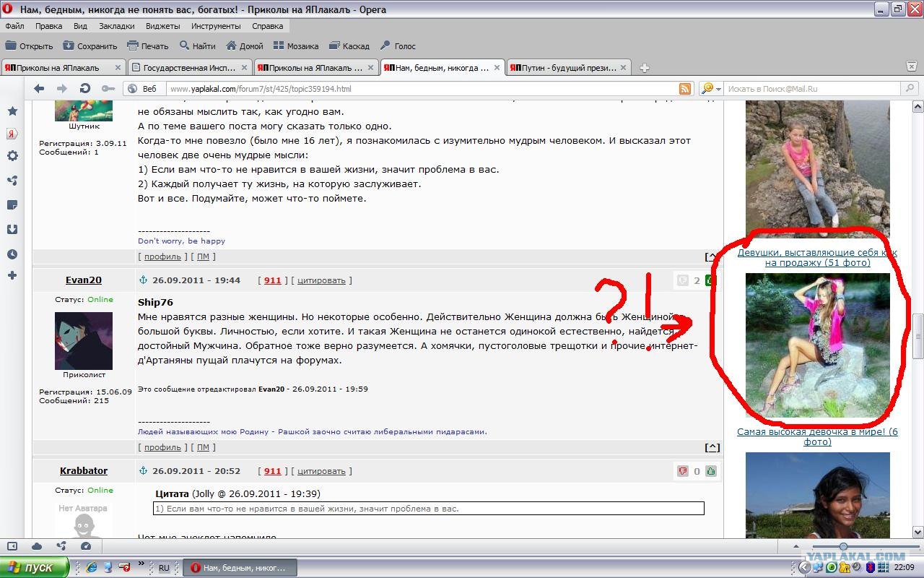Click the vertical scrollbar thumb

918,336
